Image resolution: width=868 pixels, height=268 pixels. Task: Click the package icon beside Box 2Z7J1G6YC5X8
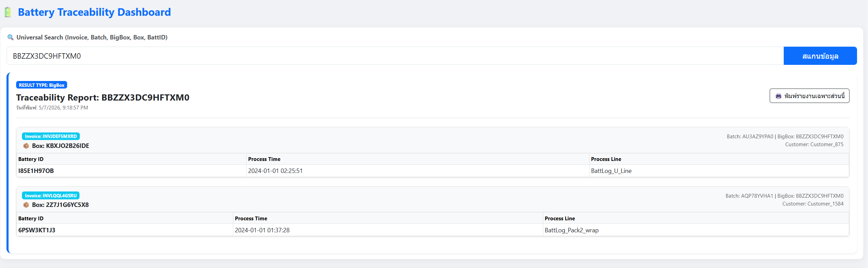pos(26,205)
